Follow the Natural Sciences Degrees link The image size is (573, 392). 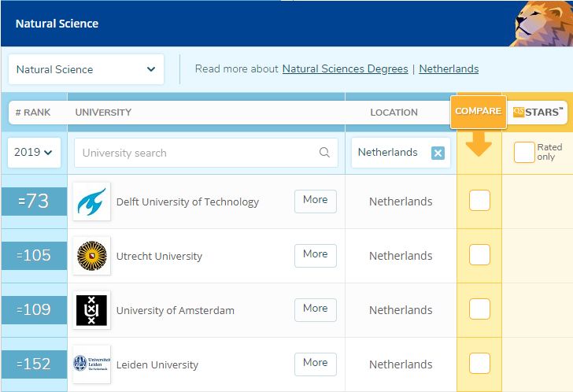(x=345, y=68)
